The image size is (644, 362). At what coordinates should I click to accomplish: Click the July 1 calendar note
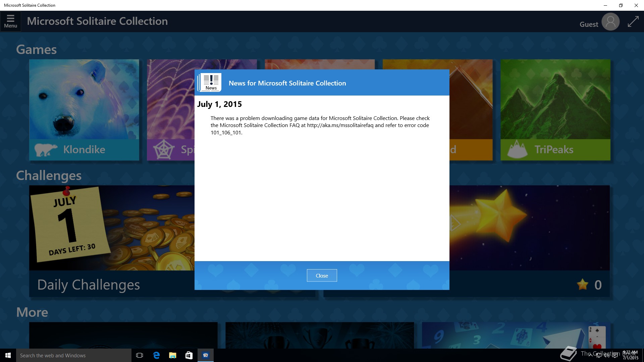tap(70, 225)
